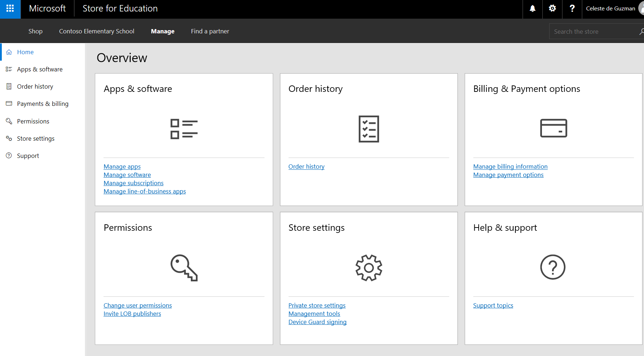Switch to the Shop tab
The height and width of the screenshot is (356, 644).
pyautogui.click(x=35, y=31)
